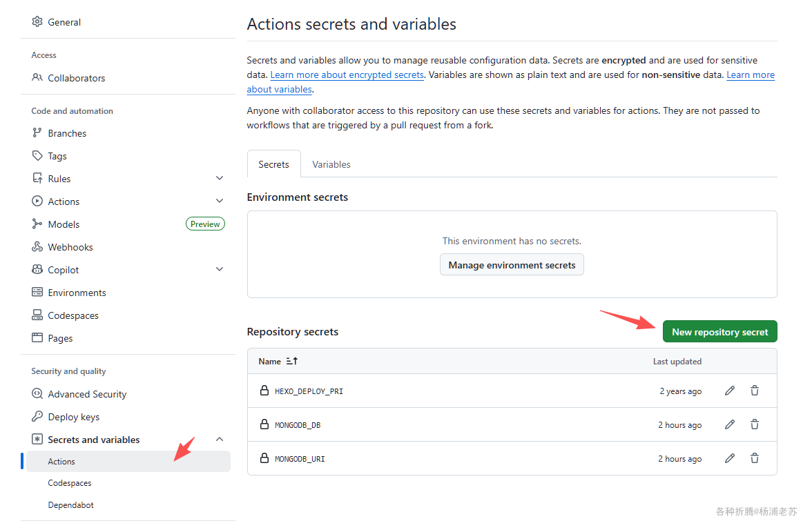The height and width of the screenshot is (530, 812).
Task: Delete the HEXO_DEPLOY_PRI secret trash icon
Action: click(x=755, y=391)
